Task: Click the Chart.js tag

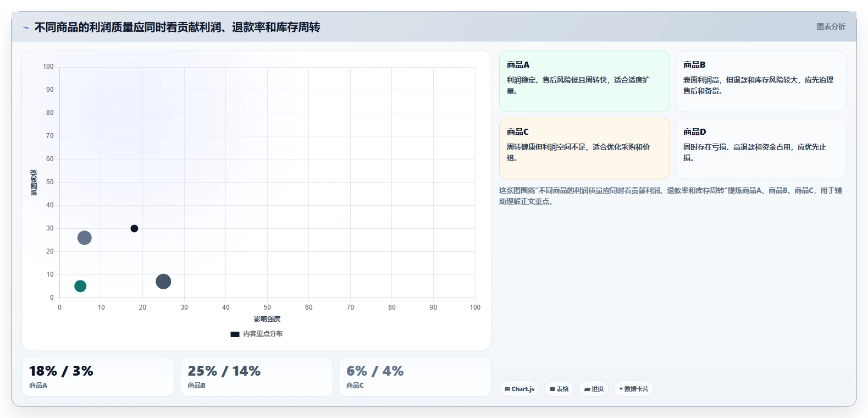Action: 519,389
